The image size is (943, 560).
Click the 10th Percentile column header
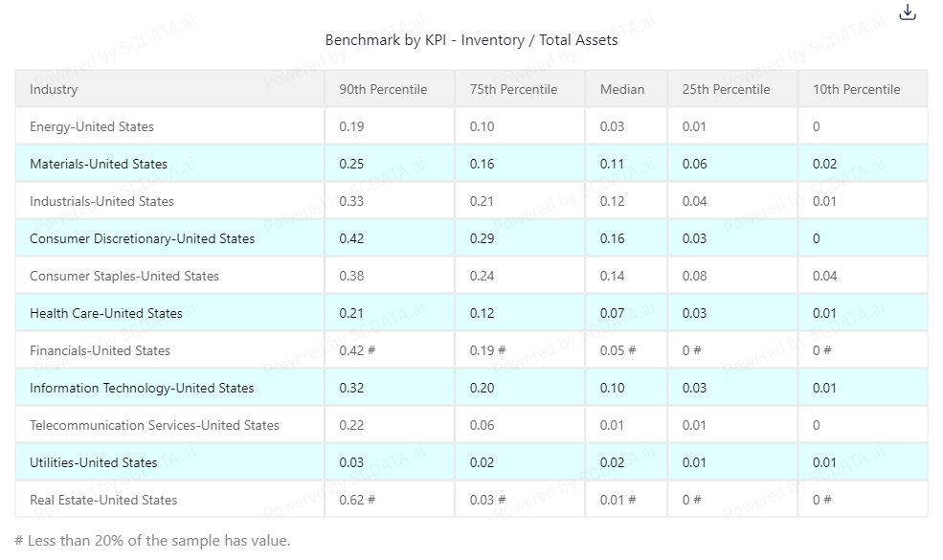[x=856, y=89]
